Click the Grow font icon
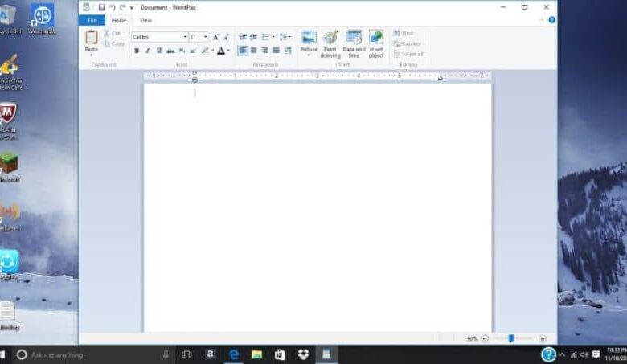This screenshot has height=364, width=627. (x=216, y=37)
